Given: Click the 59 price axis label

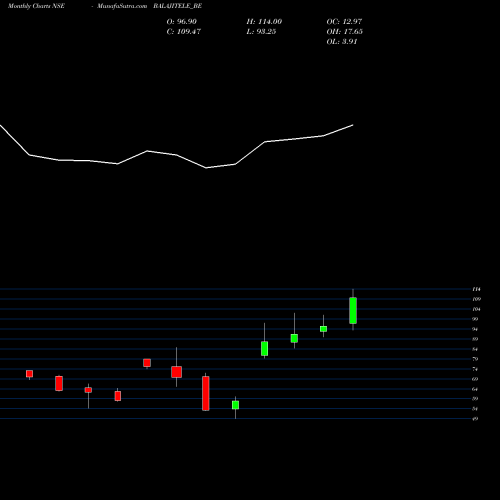Looking at the screenshot, I should (x=475, y=399).
